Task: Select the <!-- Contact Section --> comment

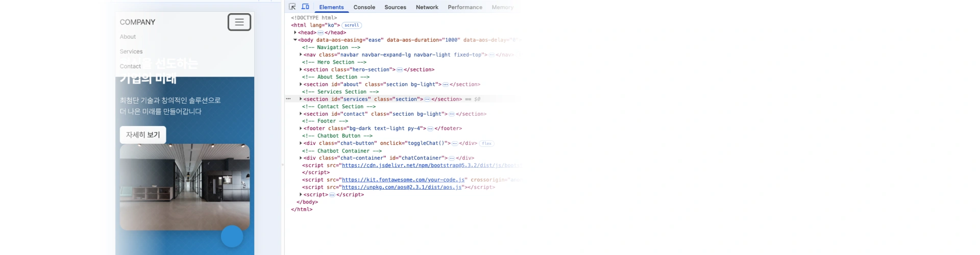Action: tap(338, 107)
